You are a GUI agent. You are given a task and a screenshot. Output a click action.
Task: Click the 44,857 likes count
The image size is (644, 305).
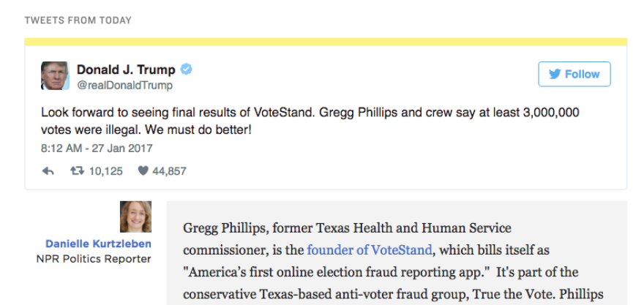pyautogui.click(x=169, y=171)
